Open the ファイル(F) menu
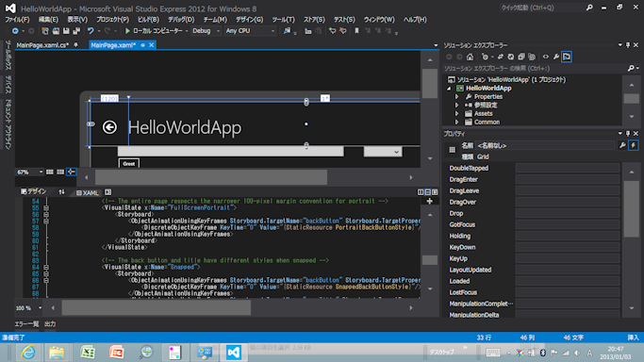 (x=17, y=20)
